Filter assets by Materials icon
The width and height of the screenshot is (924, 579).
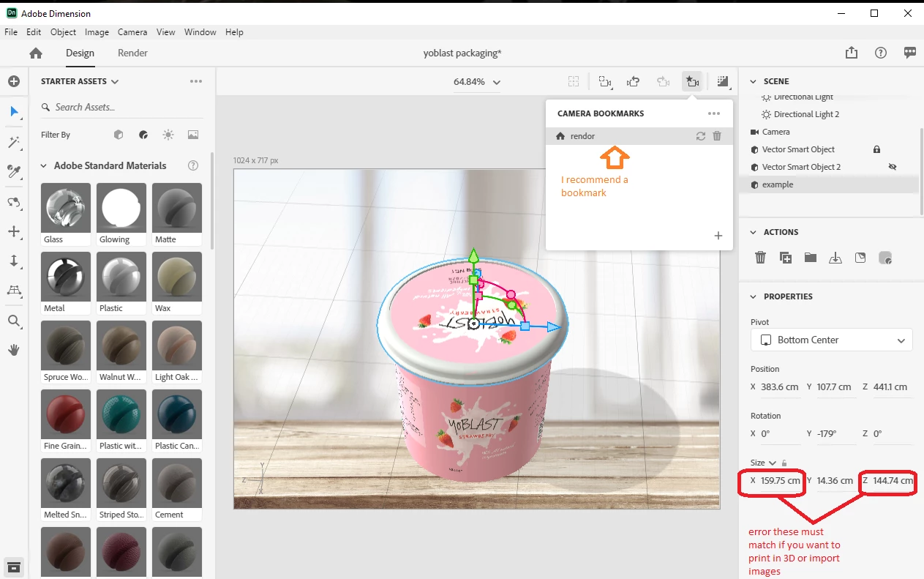(x=143, y=135)
